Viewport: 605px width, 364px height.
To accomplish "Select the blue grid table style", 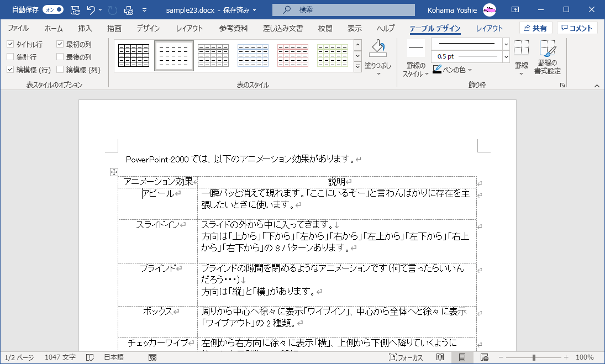I will click(252, 56).
